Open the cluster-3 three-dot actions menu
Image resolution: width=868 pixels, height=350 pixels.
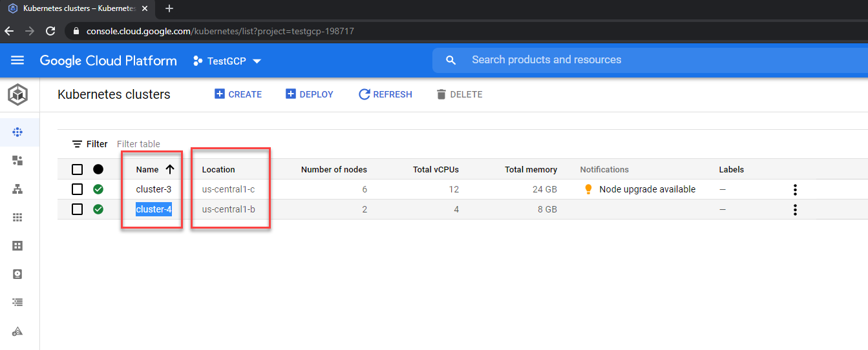pyautogui.click(x=795, y=189)
